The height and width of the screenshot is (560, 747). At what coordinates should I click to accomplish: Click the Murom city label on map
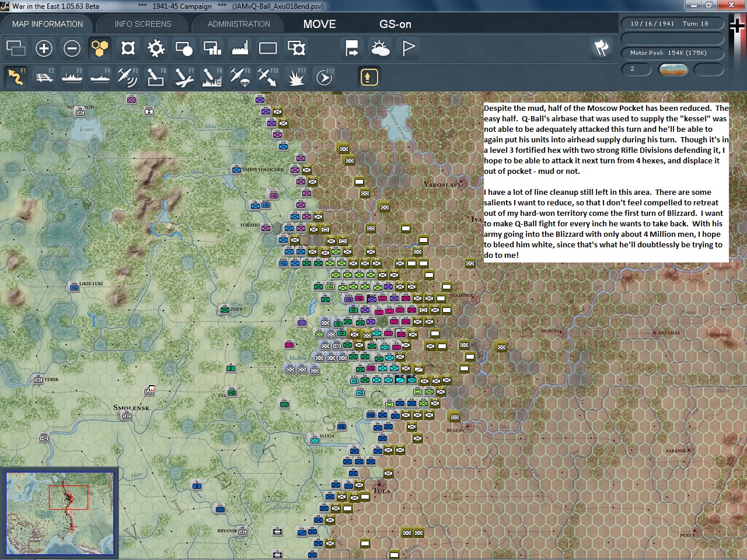[x=550, y=331]
